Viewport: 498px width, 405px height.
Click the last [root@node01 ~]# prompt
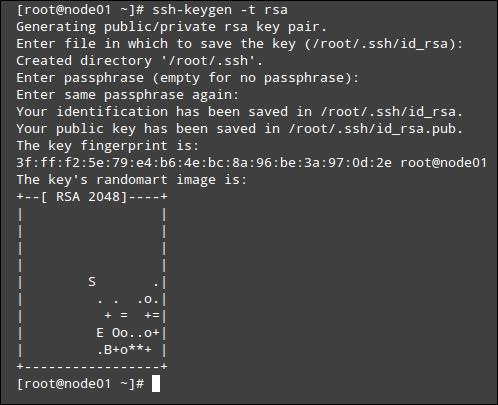click(80, 384)
